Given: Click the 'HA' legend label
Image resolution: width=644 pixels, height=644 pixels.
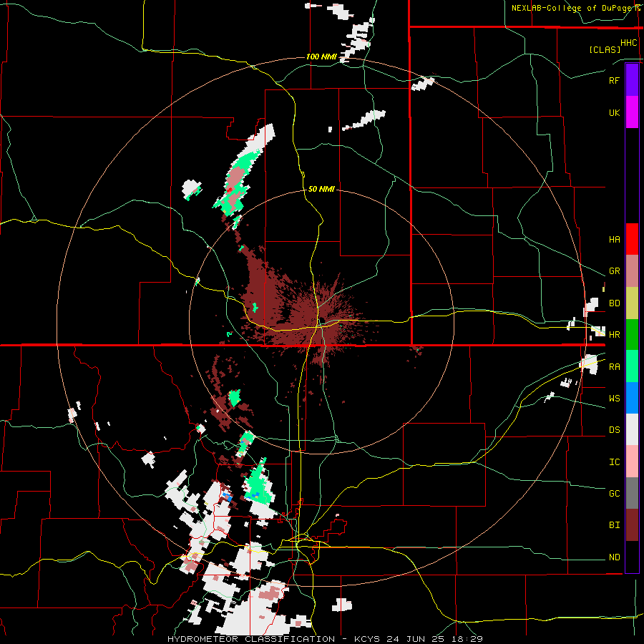Looking at the screenshot, I should click(x=614, y=240).
